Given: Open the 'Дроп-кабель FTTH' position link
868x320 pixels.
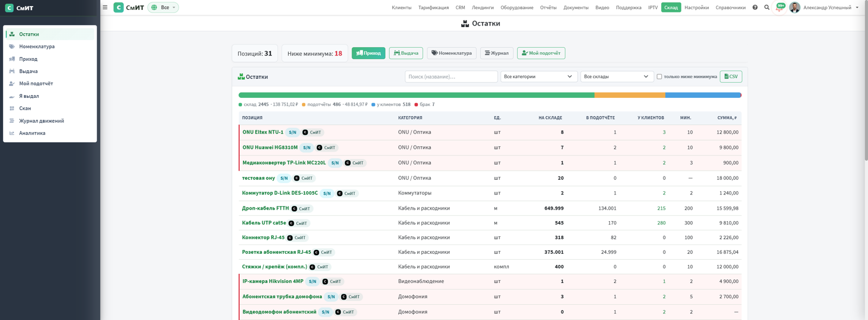Looking at the screenshot, I should click(265, 208).
